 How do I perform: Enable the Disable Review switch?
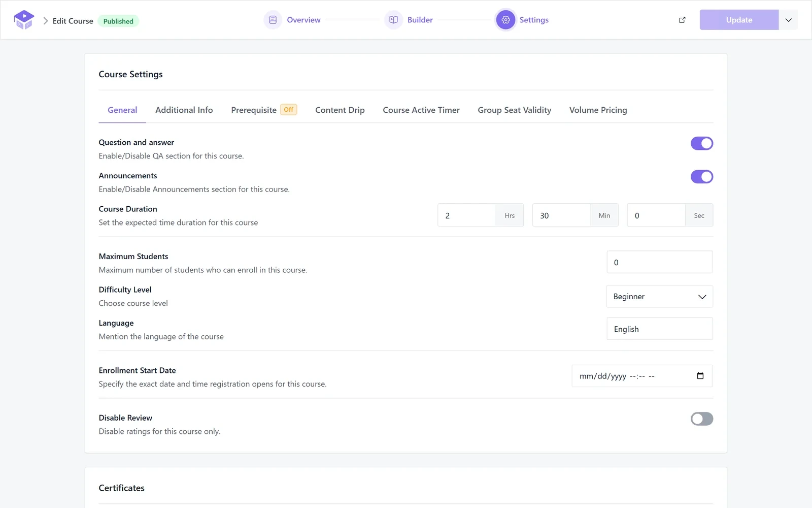click(x=702, y=419)
